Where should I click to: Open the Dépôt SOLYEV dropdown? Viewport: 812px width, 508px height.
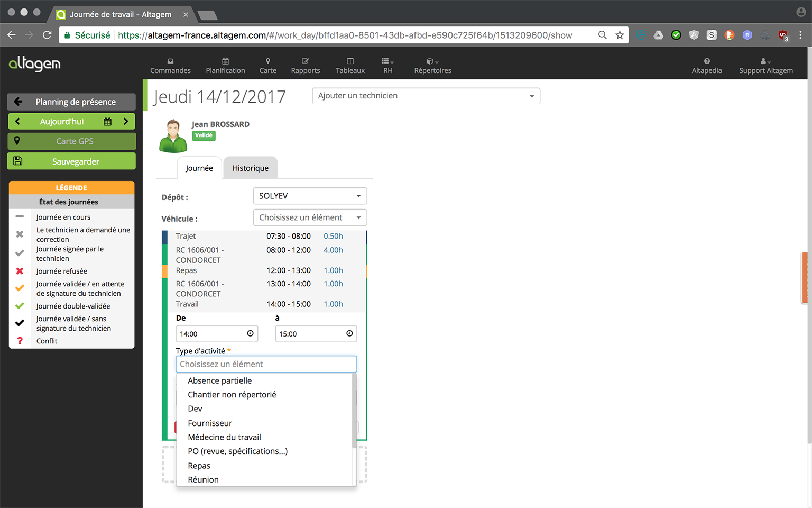(x=310, y=196)
